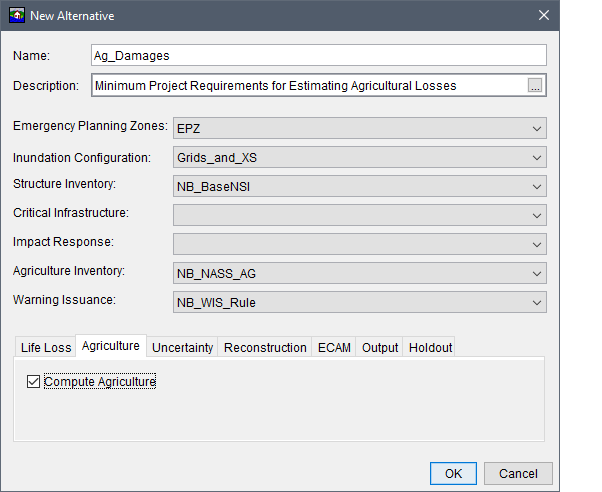The height and width of the screenshot is (492, 602).
Task: Click the Inundation Configuration label
Action: pos(82,158)
